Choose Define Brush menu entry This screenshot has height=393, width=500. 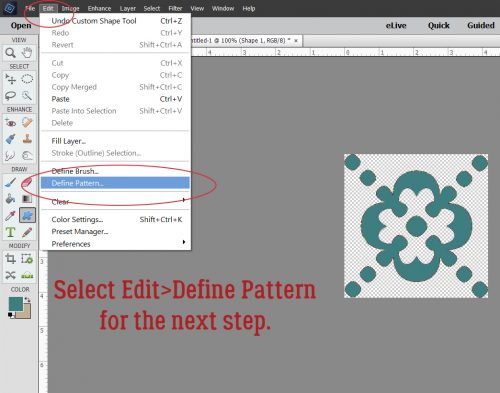[115, 171]
